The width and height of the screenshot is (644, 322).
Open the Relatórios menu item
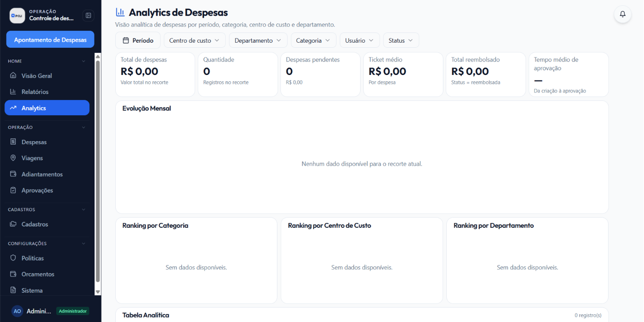pyautogui.click(x=47, y=91)
